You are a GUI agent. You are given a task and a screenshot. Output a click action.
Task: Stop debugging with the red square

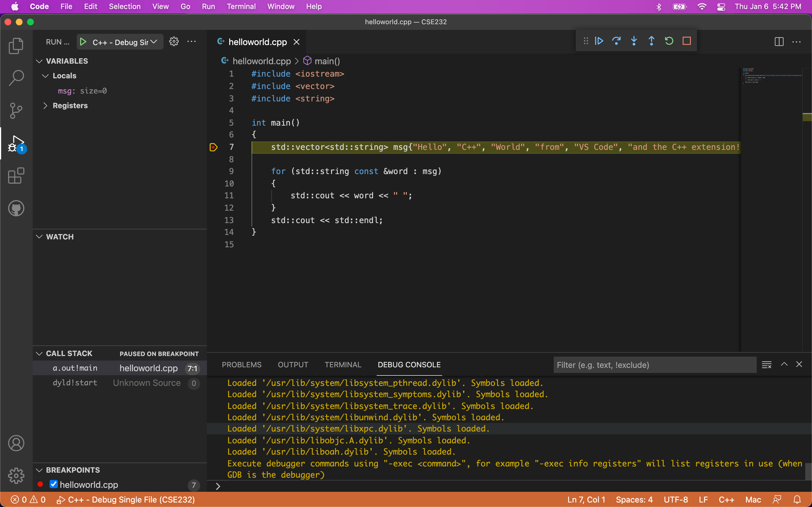[687, 41]
